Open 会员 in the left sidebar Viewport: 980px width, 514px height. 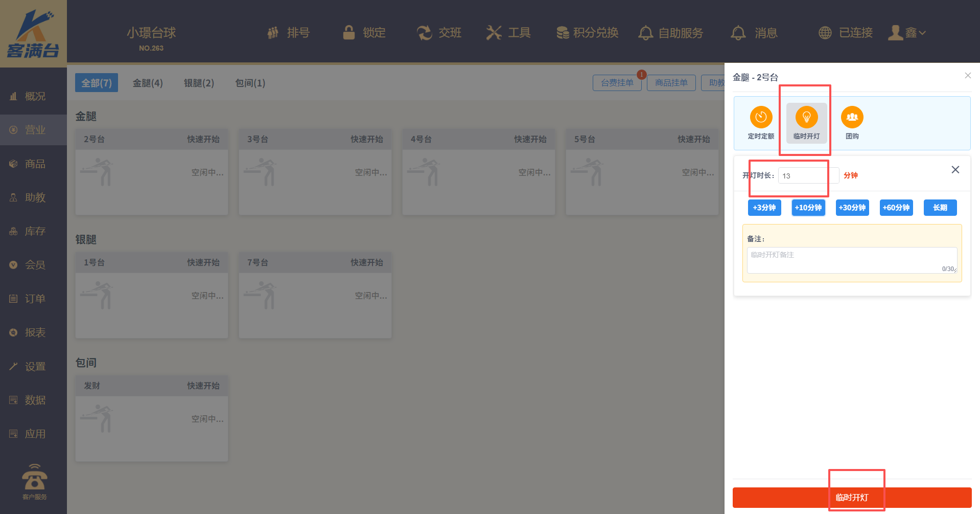[x=35, y=265]
